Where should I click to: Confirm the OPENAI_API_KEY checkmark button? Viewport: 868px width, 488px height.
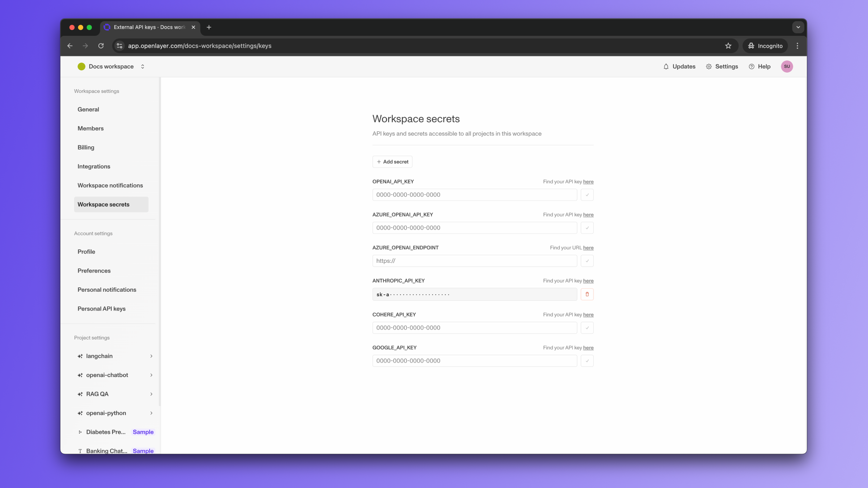tap(587, 195)
